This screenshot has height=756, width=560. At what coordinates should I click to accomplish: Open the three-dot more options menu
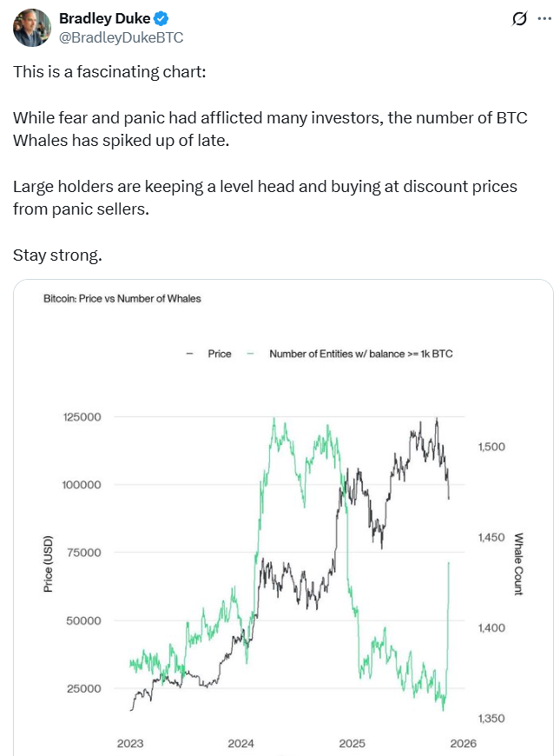coord(544,19)
